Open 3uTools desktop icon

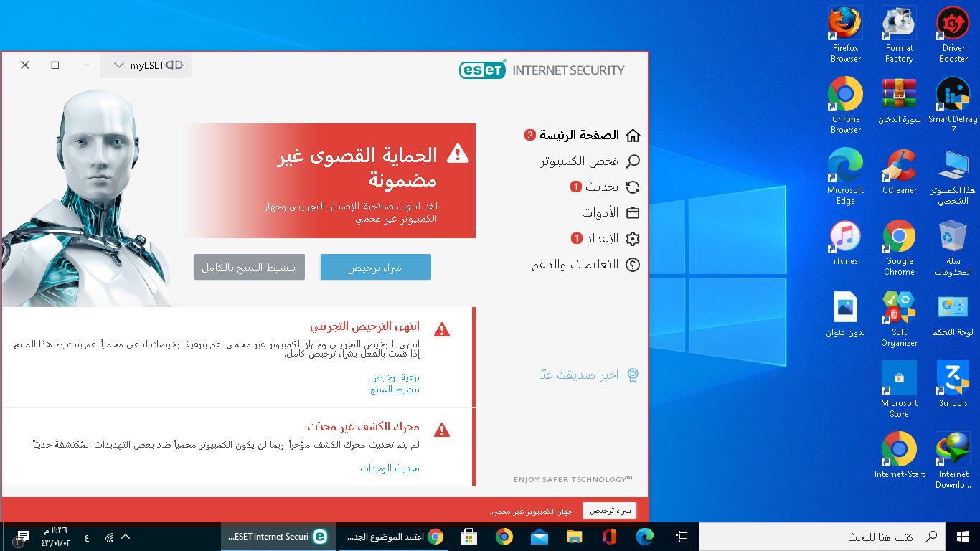pyautogui.click(x=953, y=385)
